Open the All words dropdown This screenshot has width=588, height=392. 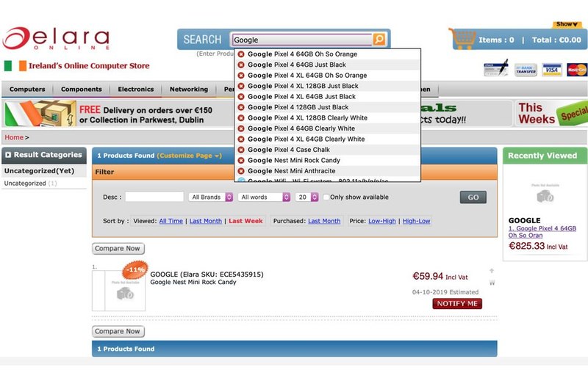click(x=264, y=197)
